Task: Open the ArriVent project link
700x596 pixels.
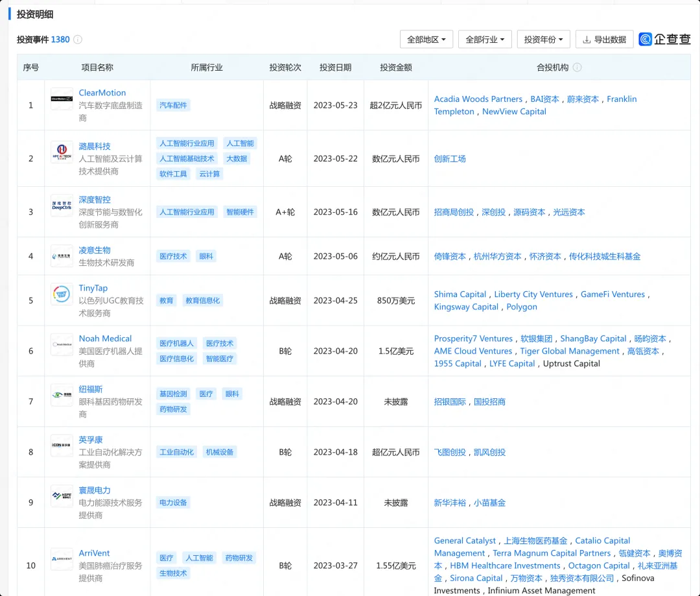Action: [94, 553]
